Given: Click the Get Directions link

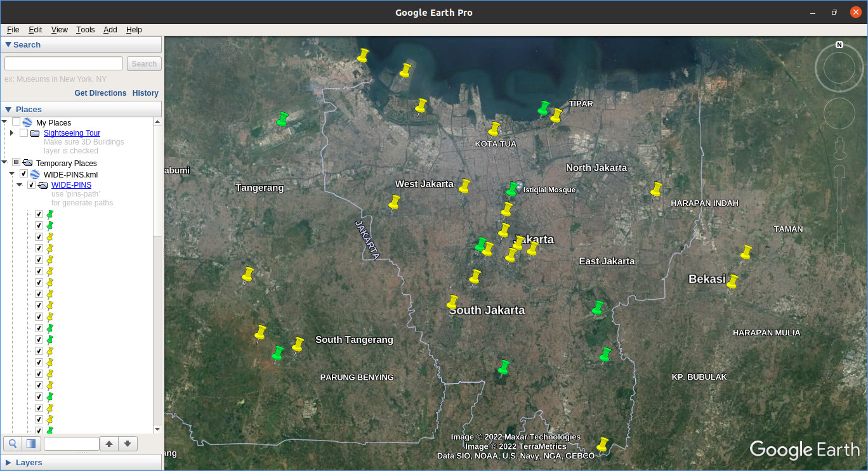Looking at the screenshot, I should coord(100,93).
